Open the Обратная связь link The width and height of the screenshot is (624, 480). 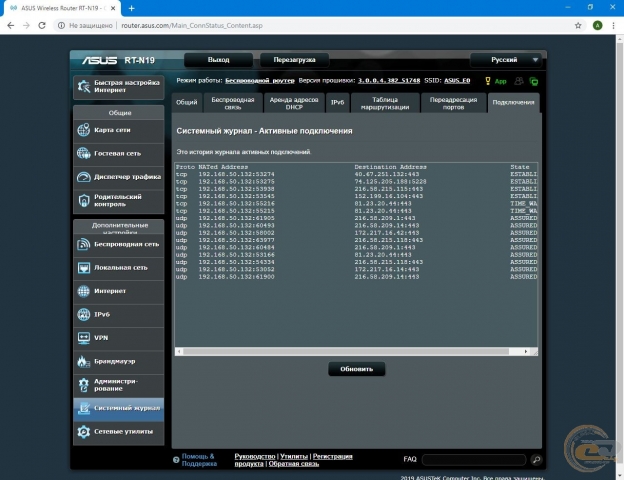[294, 464]
